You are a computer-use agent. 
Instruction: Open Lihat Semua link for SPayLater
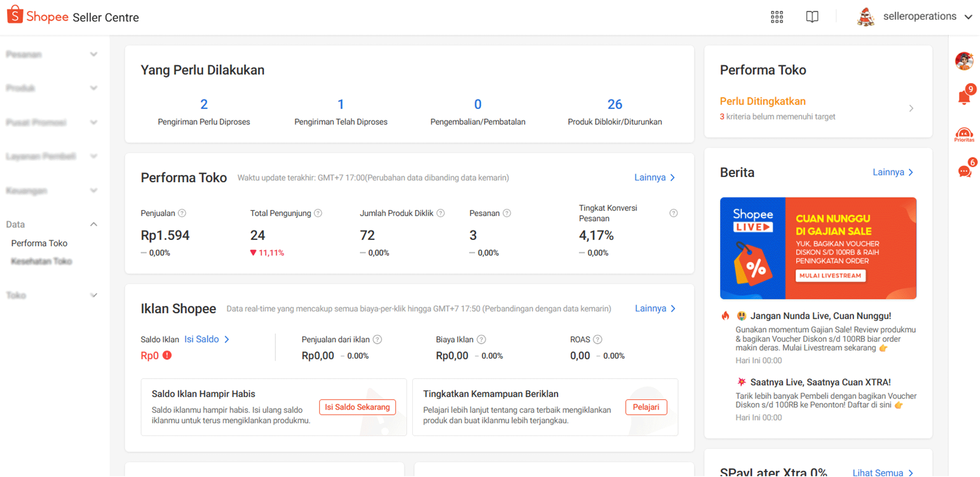click(x=883, y=472)
